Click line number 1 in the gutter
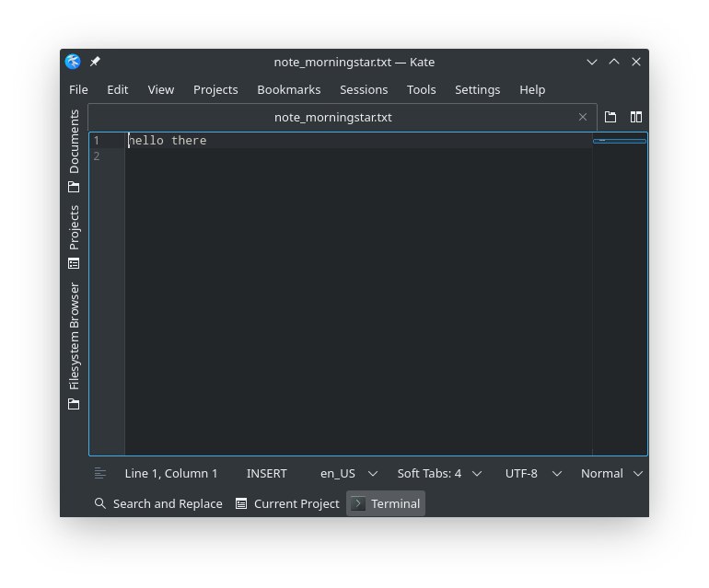The image size is (709, 588). [x=97, y=141]
